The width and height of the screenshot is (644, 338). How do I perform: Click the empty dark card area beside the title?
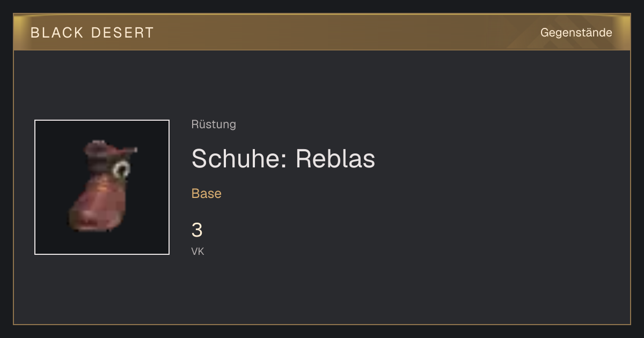[x=483, y=188]
